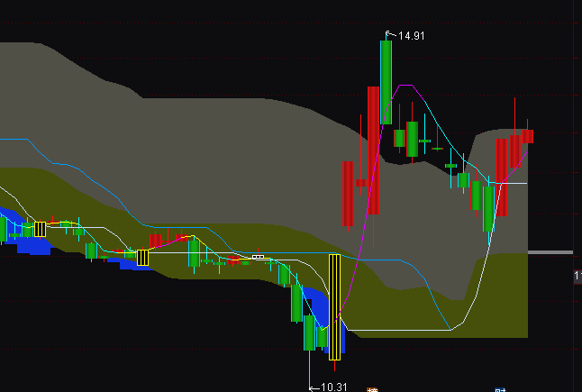
Task: Select the tall green candle at the peak
Action: pos(386,81)
